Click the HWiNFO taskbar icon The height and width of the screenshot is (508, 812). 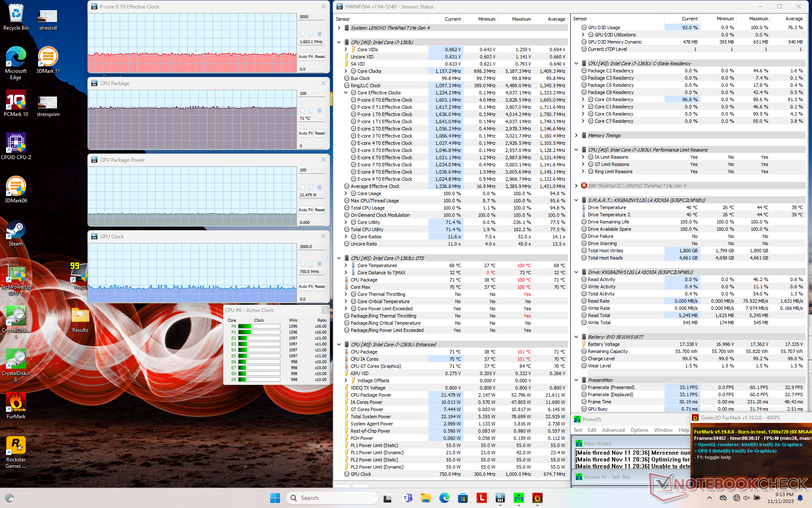pyautogui.click(x=500, y=498)
